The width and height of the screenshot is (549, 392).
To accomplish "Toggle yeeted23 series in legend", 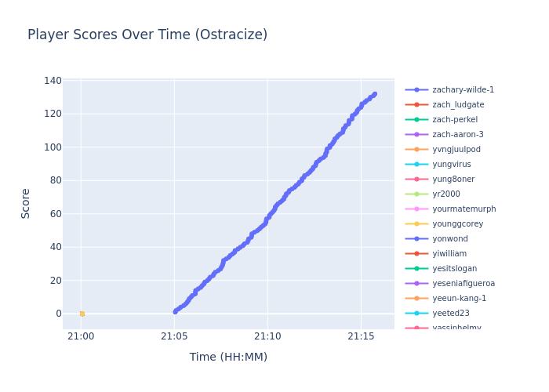I will (449, 314).
